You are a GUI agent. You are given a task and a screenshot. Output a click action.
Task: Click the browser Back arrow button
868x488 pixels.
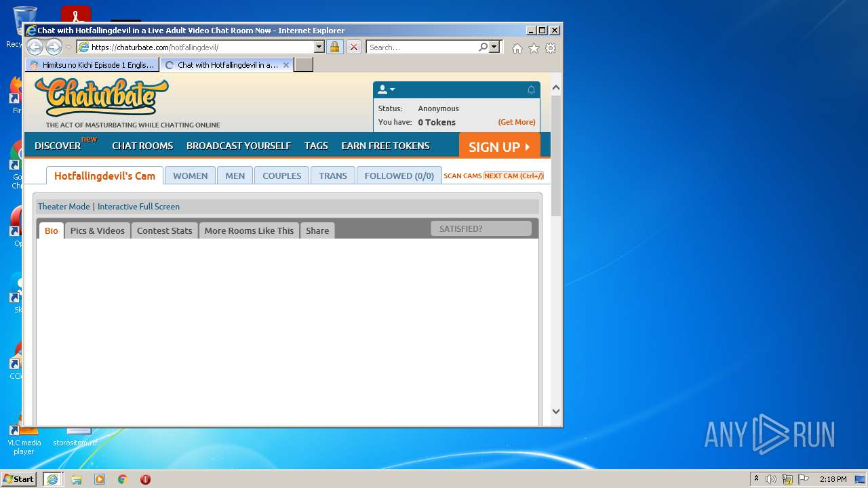point(35,47)
